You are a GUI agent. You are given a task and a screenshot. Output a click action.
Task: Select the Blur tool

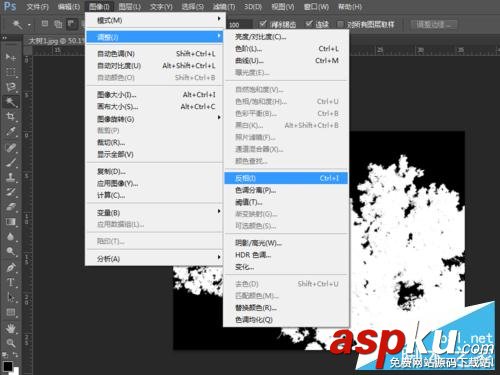pos(11,236)
